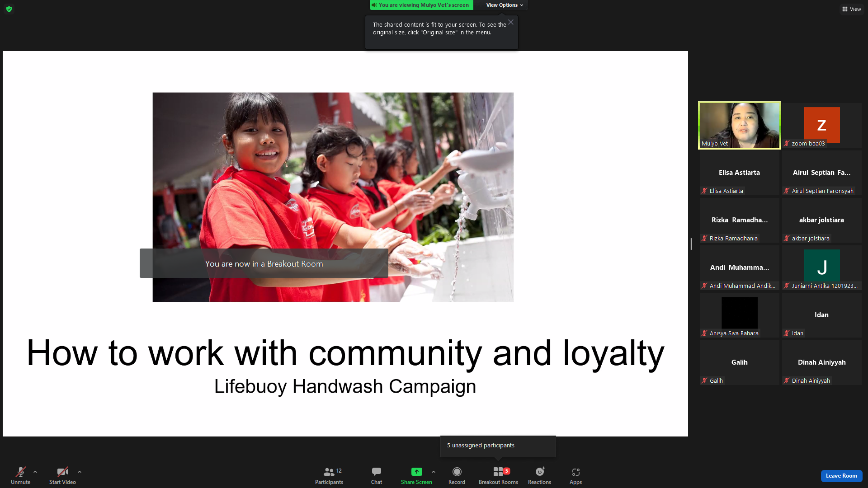Open the Reactions menu
Screen dimensions: 868x488
click(x=539, y=475)
